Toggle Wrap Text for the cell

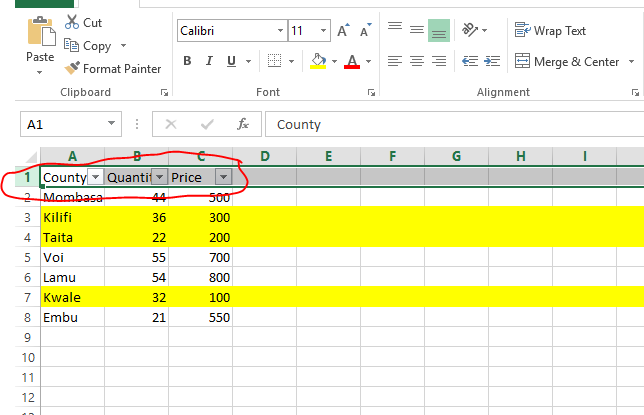click(550, 31)
